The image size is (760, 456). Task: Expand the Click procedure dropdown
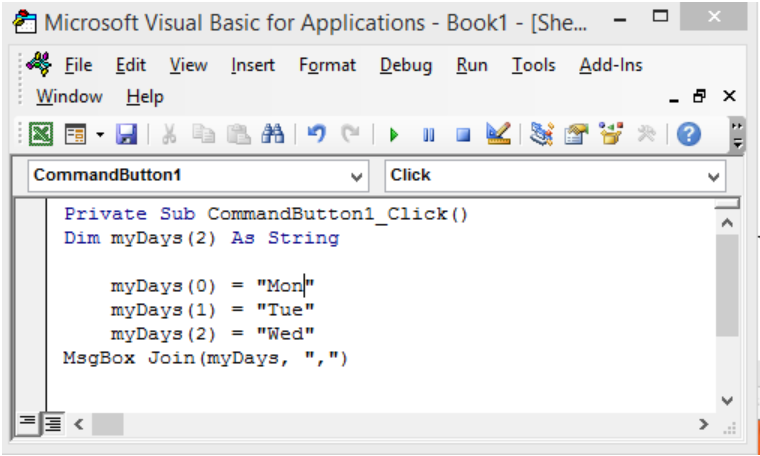click(714, 177)
